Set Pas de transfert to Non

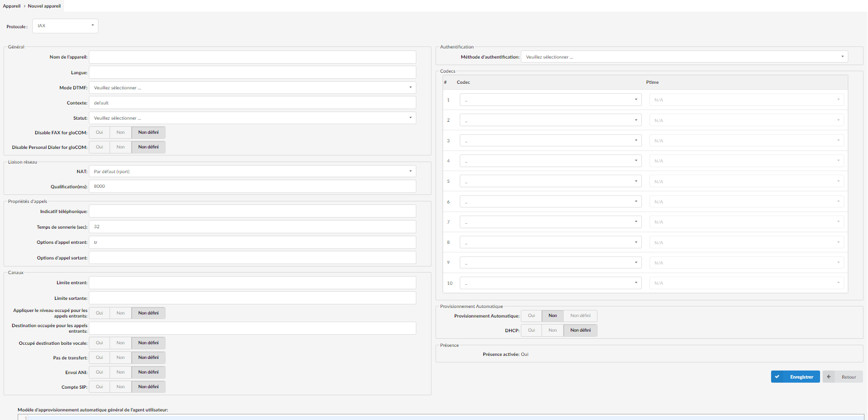pos(121,357)
